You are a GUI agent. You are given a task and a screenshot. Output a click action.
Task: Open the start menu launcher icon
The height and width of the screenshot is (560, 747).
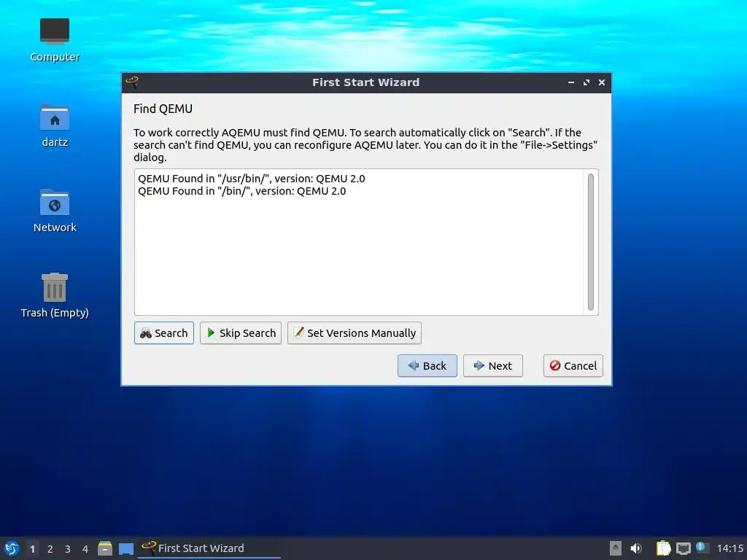12,548
